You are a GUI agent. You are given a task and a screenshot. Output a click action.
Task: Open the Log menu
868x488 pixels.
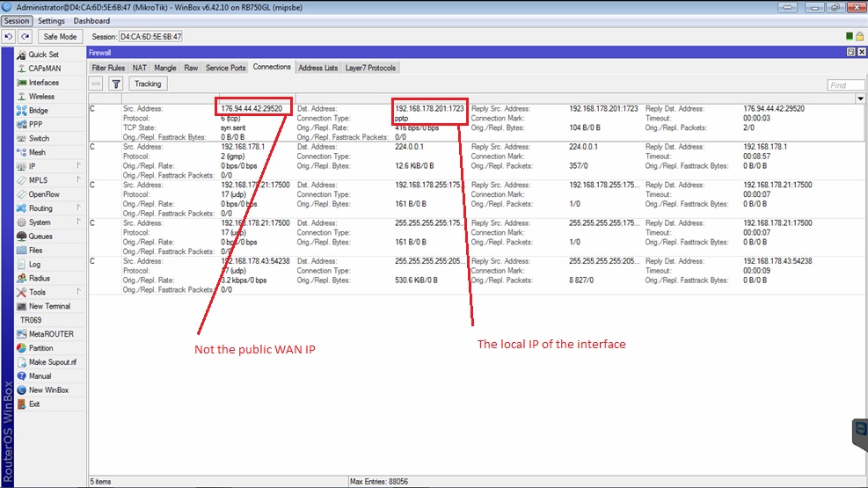pyautogui.click(x=34, y=265)
